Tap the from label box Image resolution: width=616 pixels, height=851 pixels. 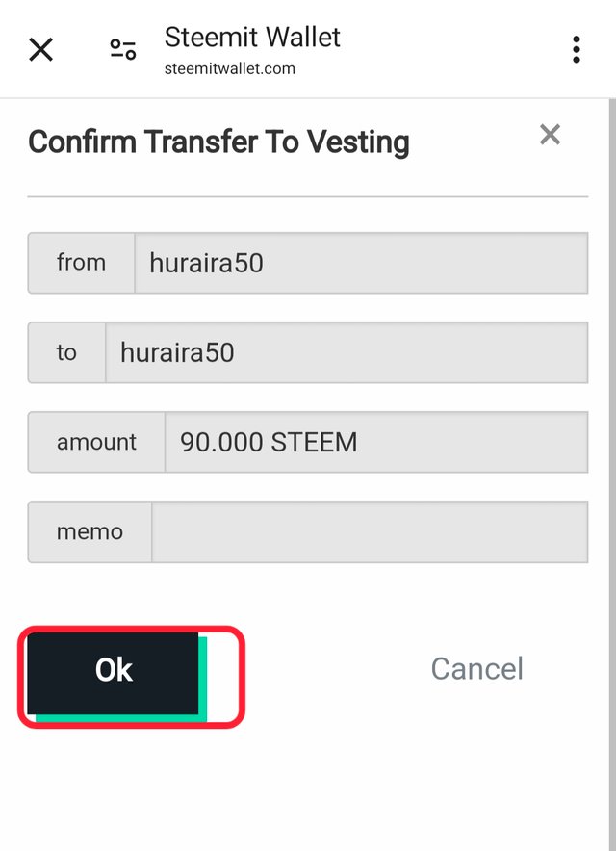click(82, 263)
